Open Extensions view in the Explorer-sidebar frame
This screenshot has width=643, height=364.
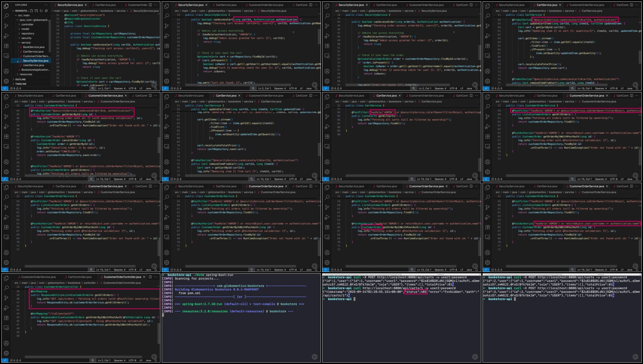(x=6, y=46)
